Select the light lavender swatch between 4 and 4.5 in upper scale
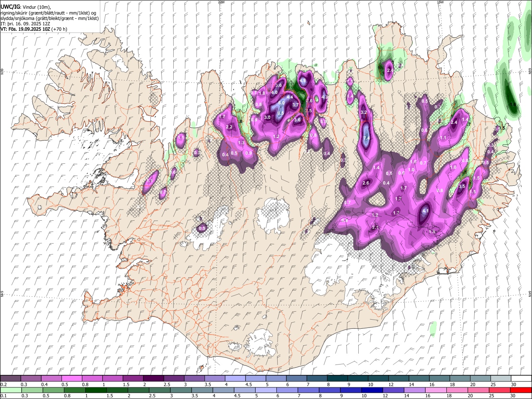 point(236,379)
